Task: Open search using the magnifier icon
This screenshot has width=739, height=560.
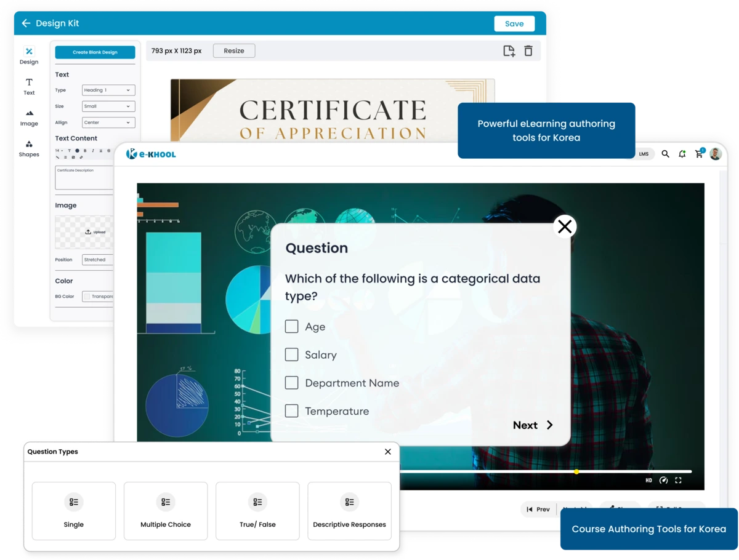Action: [x=665, y=154]
